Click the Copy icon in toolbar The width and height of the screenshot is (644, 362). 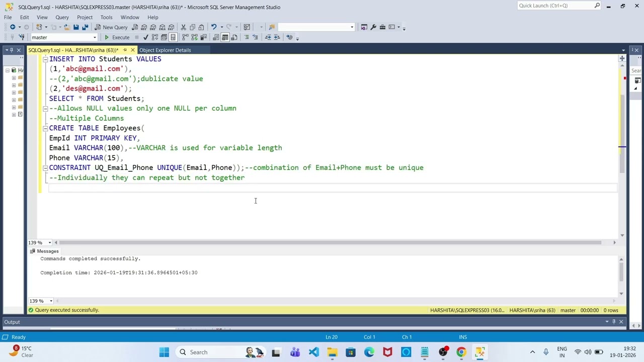click(x=192, y=27)
